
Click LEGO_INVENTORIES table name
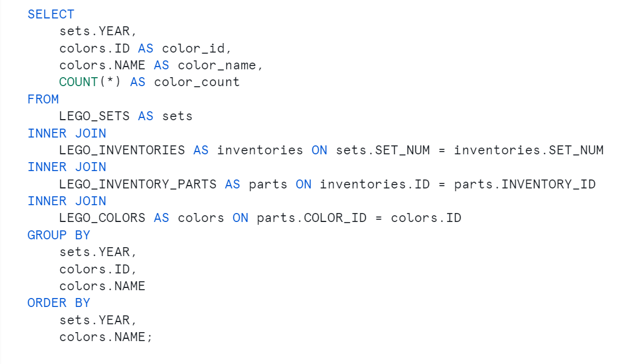tap(122, 150)
